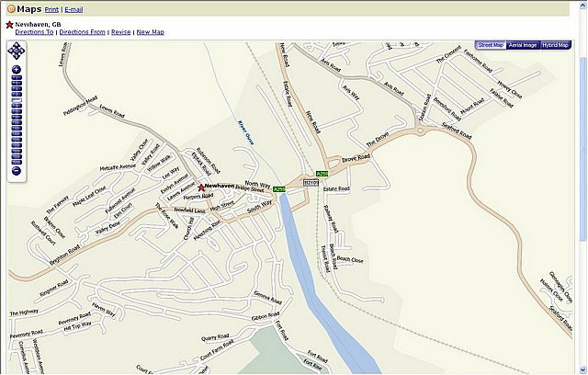Screen dimensions: 588x375
Task: Click the red star Newhaven map marker
Action: tap(202, 187)
